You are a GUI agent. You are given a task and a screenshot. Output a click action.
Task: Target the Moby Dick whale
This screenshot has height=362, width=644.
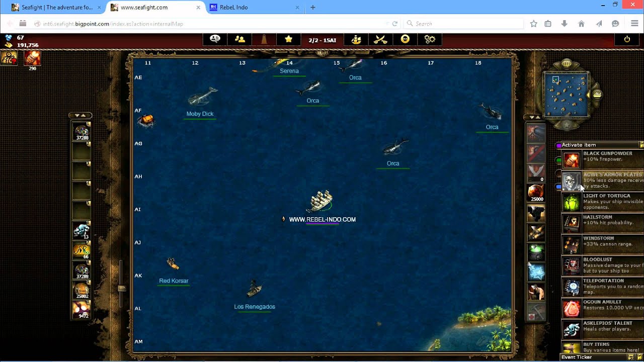[x=202, y=97]
